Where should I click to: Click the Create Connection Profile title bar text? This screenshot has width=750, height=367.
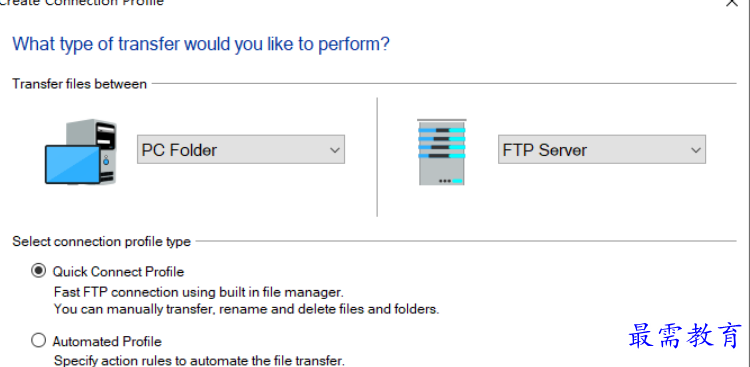pyautogui.click(x=82, y=2)
